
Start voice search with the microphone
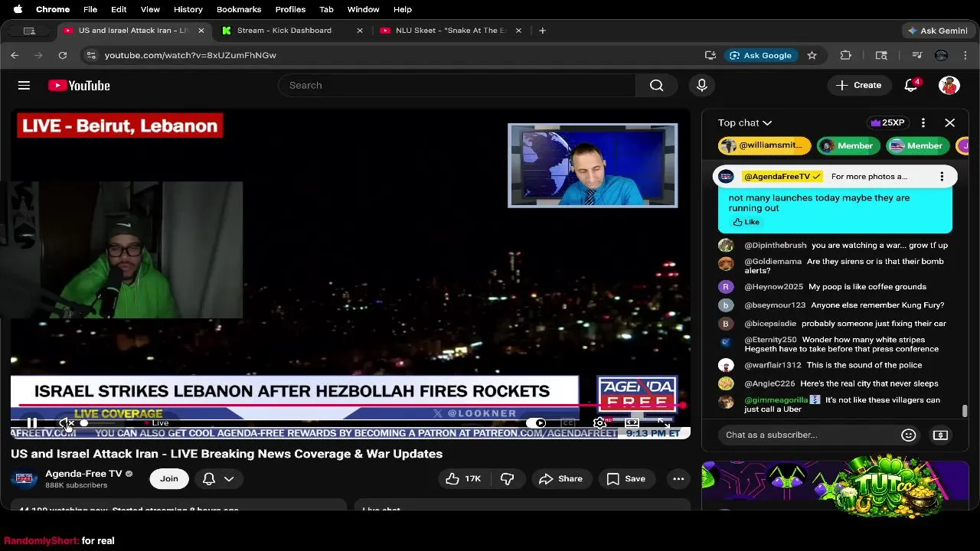[x=701, y=86]
